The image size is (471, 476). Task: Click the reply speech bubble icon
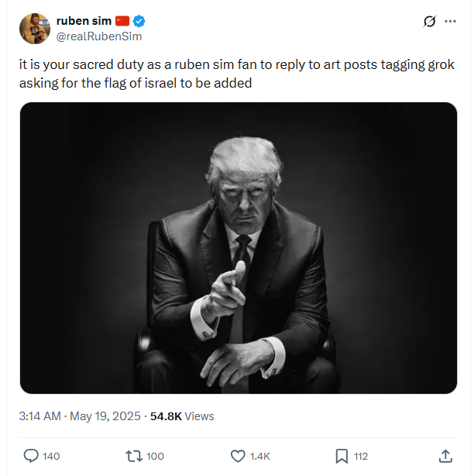coord(31,456)
